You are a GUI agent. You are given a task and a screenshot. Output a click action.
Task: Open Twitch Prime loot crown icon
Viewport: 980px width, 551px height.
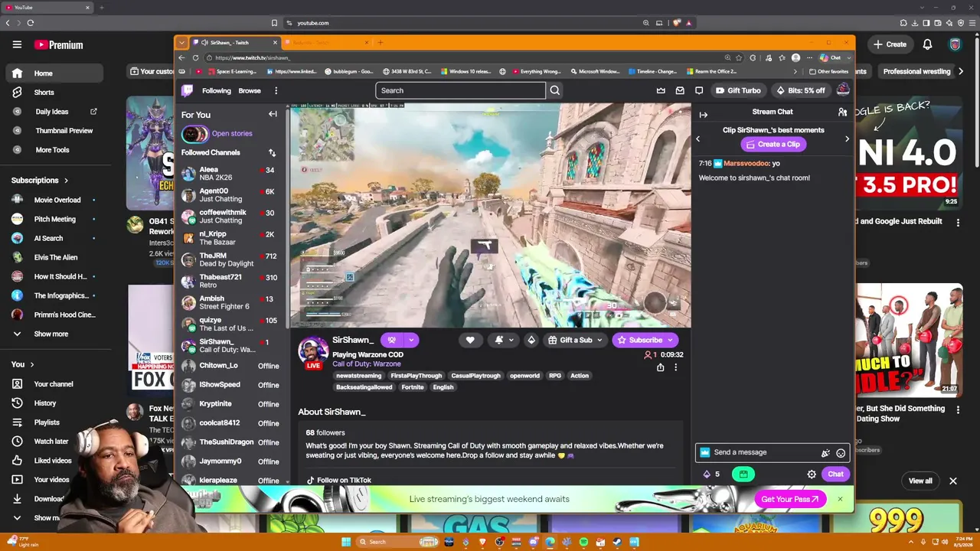(661, 90)
